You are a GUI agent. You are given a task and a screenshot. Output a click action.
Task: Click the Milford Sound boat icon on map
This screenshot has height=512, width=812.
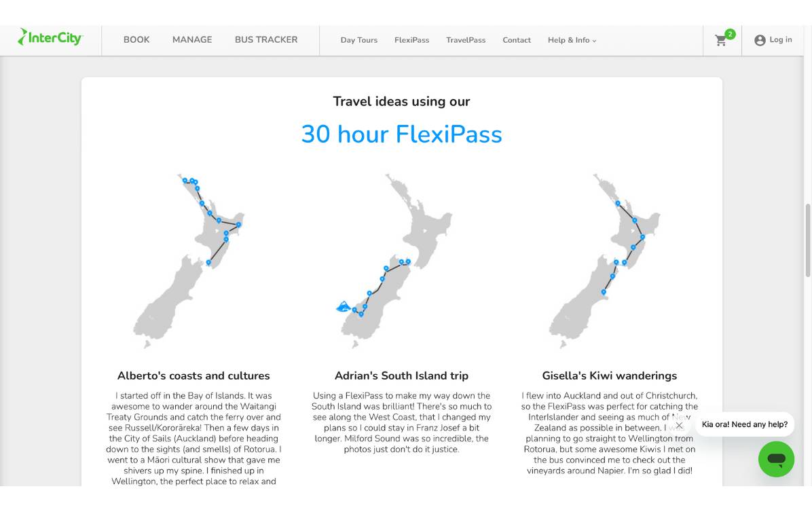343,306
